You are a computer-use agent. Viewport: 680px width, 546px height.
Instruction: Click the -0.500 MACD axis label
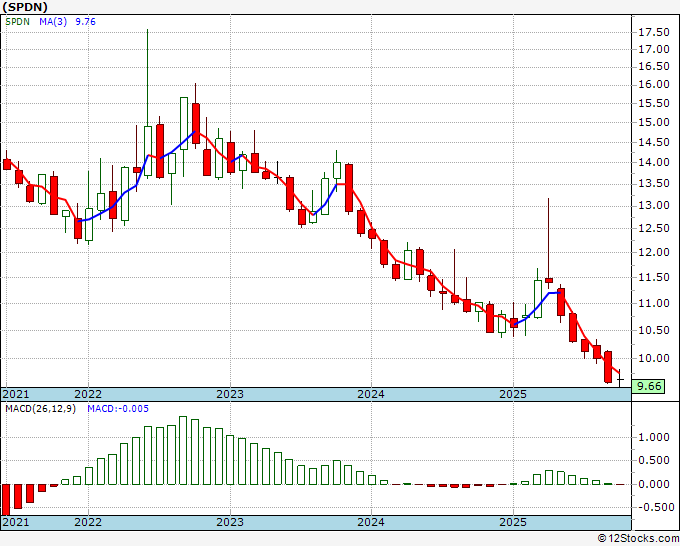(653, 506)
